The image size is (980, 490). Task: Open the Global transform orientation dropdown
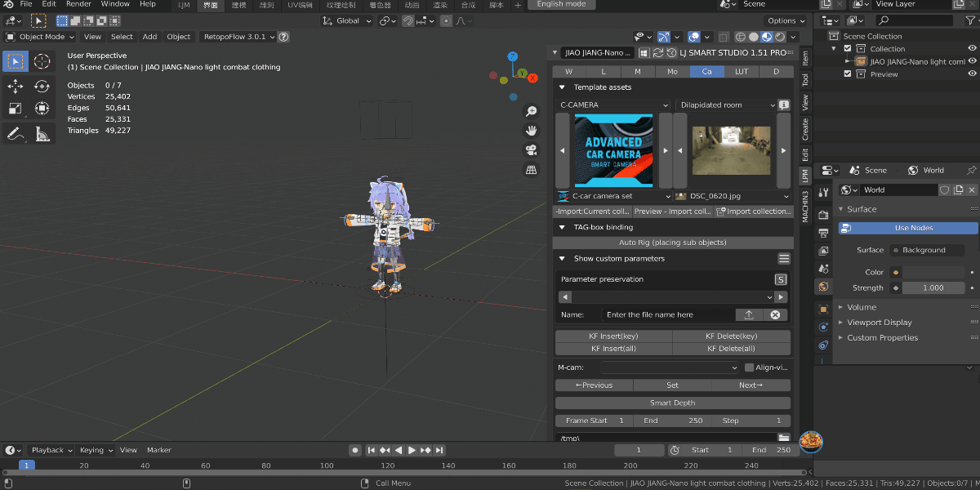pyautogui.click(x=348, y=21)
